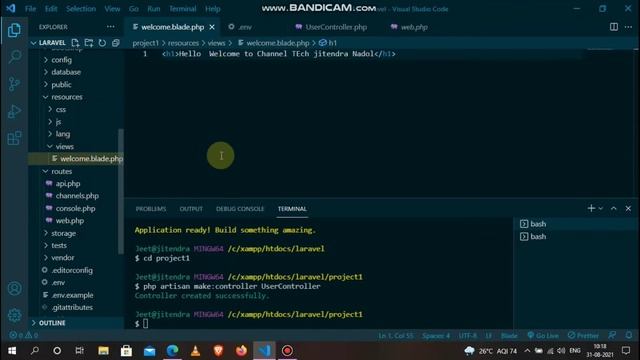Open Accounts menu in activity bar

14,289
